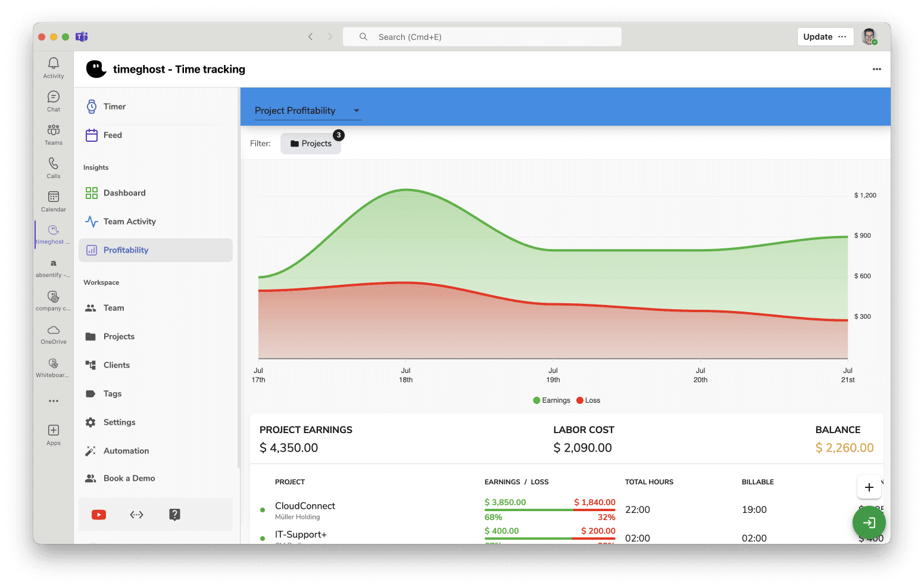Select the Profitability menu item
Screen dimensions: 924x588
point(155,250)
